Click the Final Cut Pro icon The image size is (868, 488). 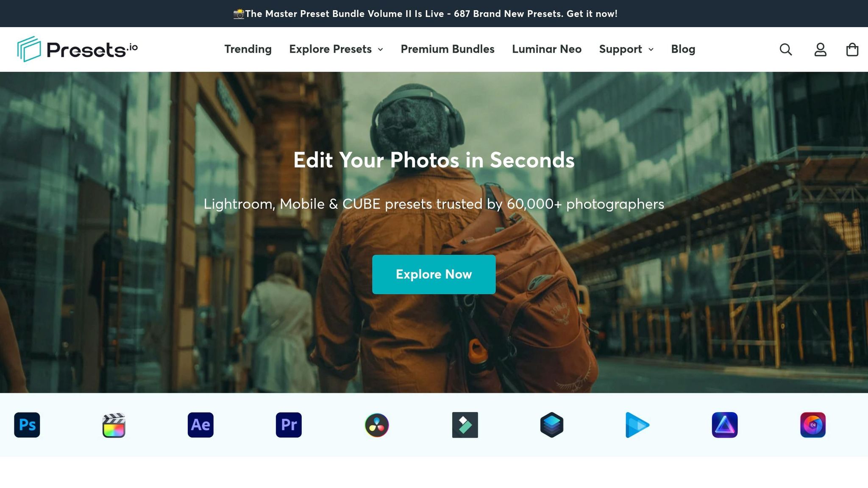click(114, 425)
